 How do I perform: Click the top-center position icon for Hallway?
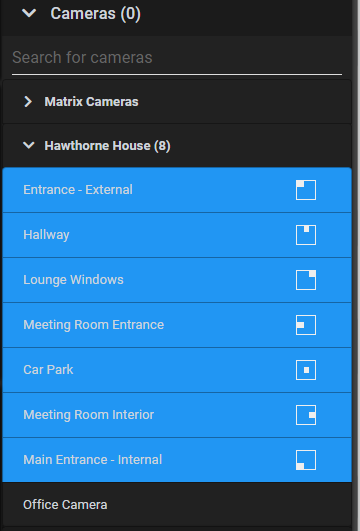306,235
